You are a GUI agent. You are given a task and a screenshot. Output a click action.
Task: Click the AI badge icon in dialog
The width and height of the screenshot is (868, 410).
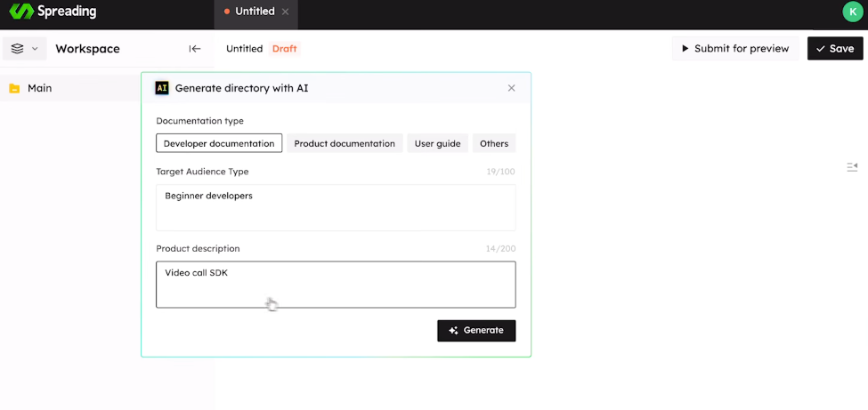(162, 88)
